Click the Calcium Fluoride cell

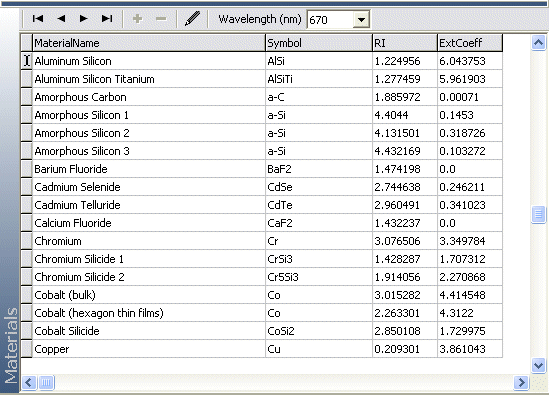click(149, 223)
